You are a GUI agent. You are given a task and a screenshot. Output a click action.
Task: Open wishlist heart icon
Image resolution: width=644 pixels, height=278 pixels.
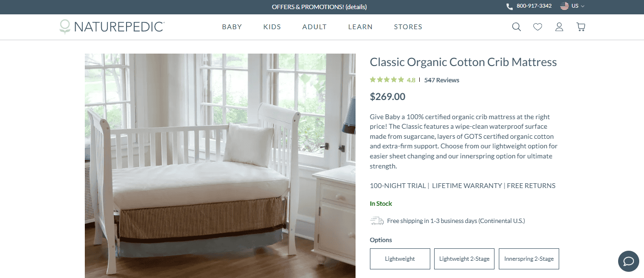tap(538, 27)
